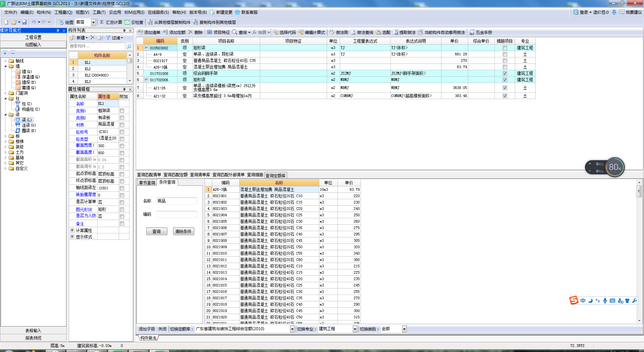Uncheck 措施项目 for row A21-26
Viewport: 644px width, 352px height.
pyautogui.click(x=505, y=88)
